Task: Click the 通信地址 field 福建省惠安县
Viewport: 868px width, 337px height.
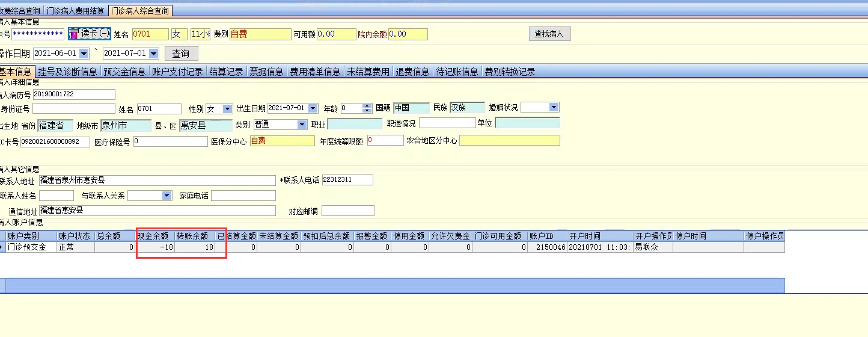Action: [157, 211]
